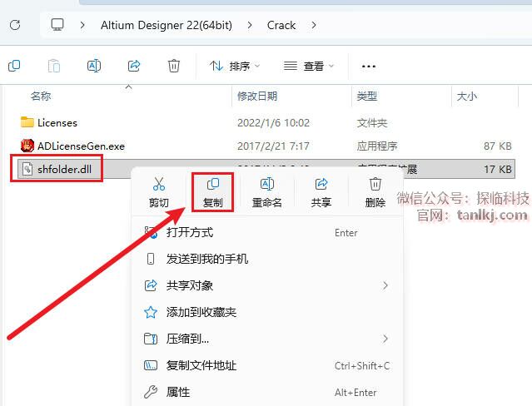Open the See more ellipsis menu
Screen dimensions: 532x406
pyautogui.click(x=369, y=66)
